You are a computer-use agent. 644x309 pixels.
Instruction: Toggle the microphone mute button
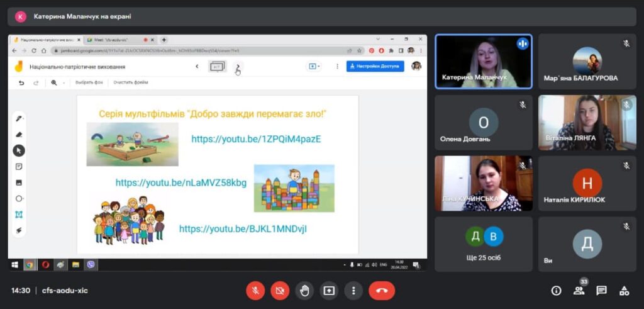255,290
